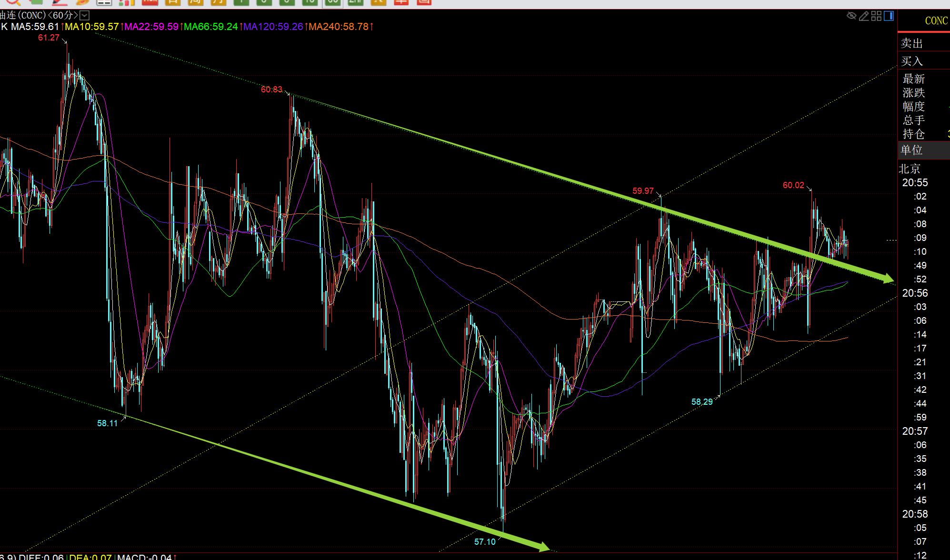Image resolution: width=950 pixels, height=560 pixels.
Task: Click the 买入 buy row
Action: (912, 61)
